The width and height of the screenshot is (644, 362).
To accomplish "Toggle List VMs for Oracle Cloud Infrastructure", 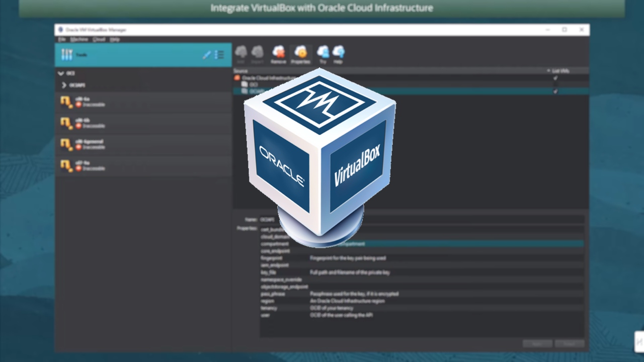I will [x=555, y=78].
